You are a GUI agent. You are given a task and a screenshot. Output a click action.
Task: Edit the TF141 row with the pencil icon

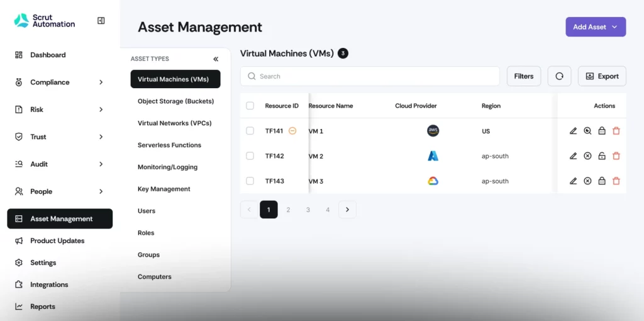click(x=574, y=131)
